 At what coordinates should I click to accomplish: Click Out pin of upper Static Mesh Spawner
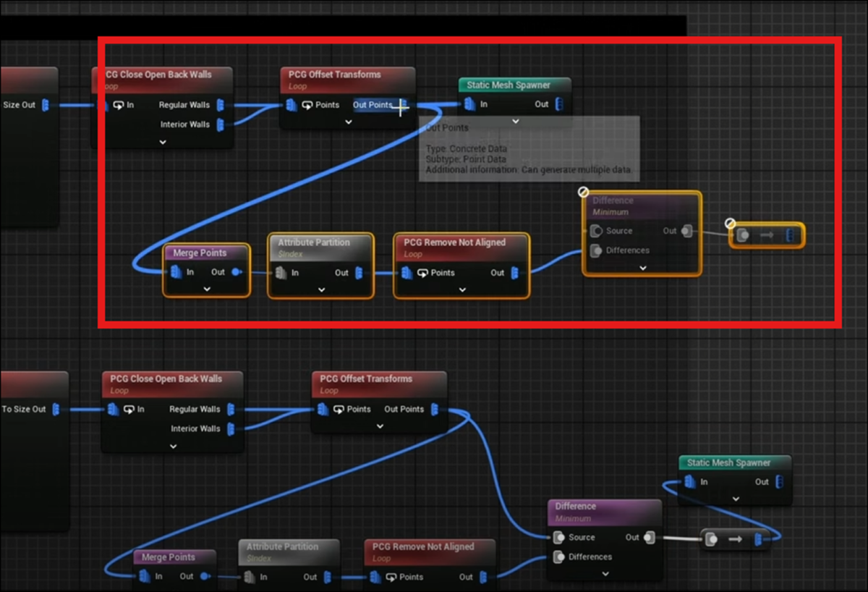click(559, 104)
